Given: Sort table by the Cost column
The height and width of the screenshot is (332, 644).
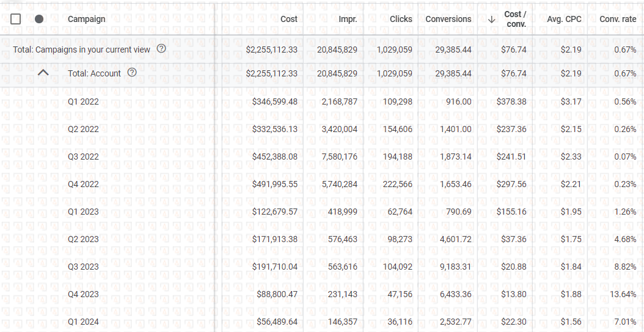Looking at the screenshot, I should 288,19.
